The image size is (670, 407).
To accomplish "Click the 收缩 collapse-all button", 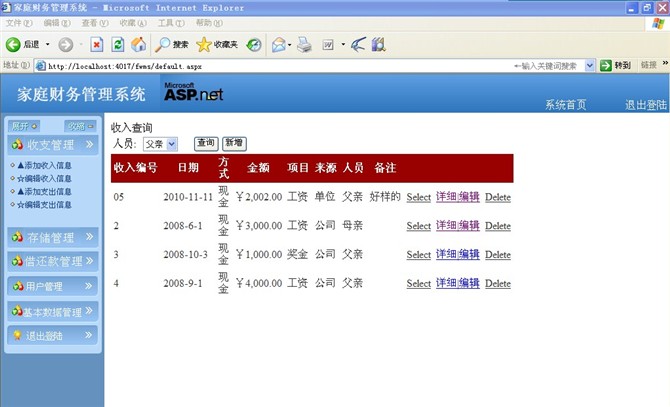I will (80, 126).
